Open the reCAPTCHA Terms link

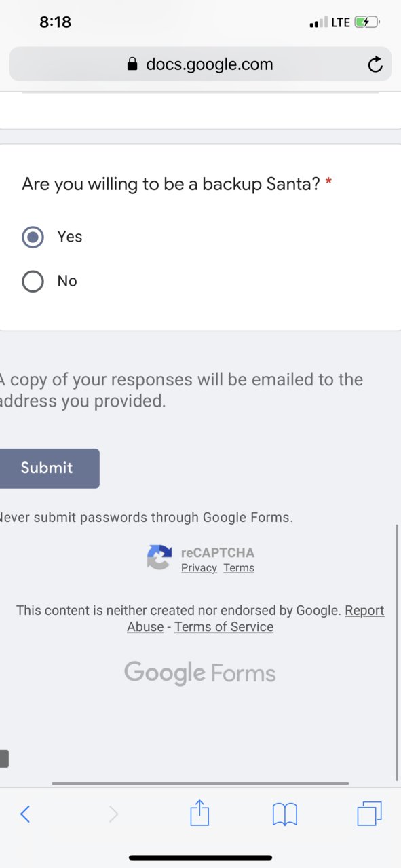pyautogui.click(x=239, y=568)
